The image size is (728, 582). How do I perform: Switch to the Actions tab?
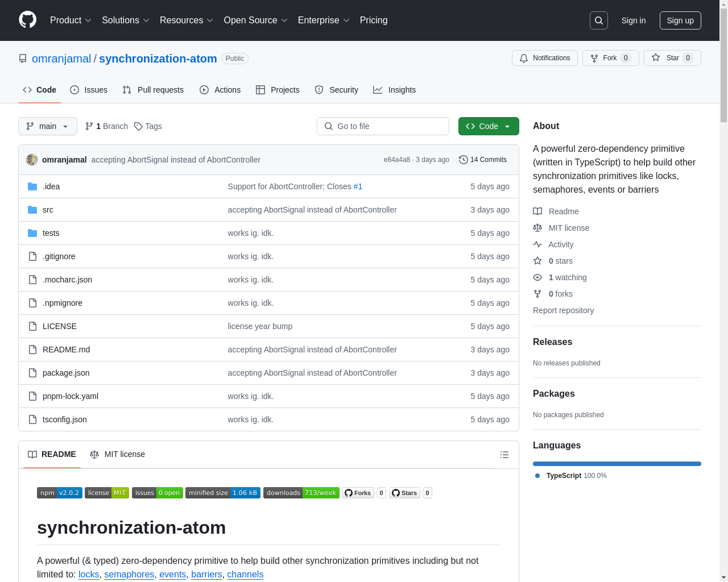pyautogui.click(x=220, y=90)
